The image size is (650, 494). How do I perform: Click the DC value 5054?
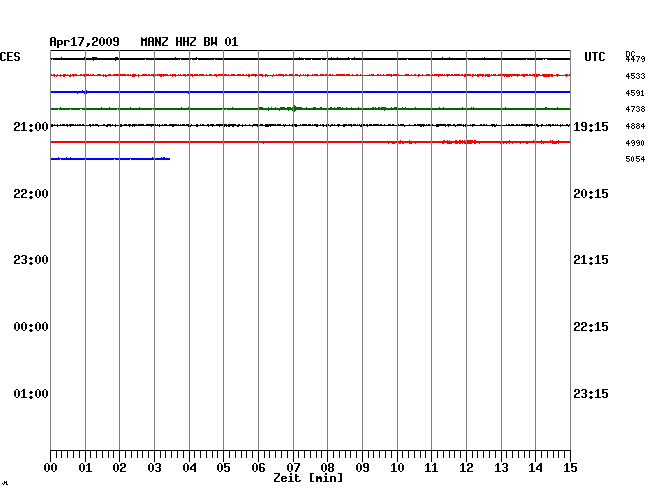tap(634, 159)
